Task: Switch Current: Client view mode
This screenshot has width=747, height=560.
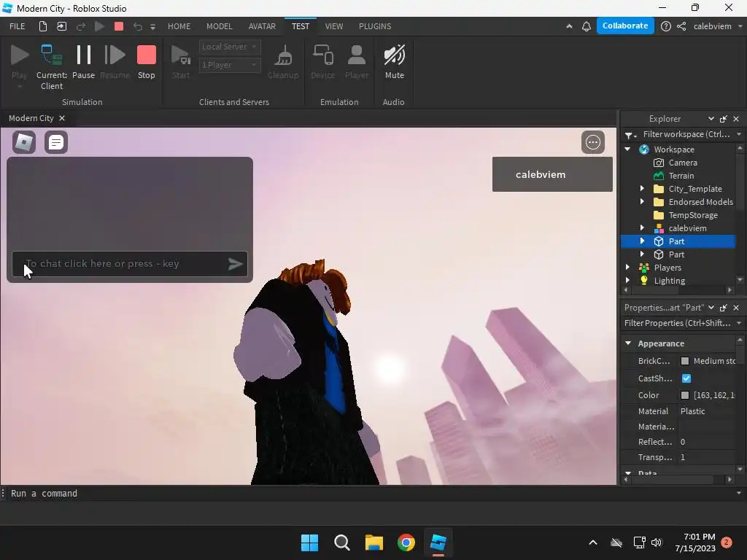Action: 52,67
